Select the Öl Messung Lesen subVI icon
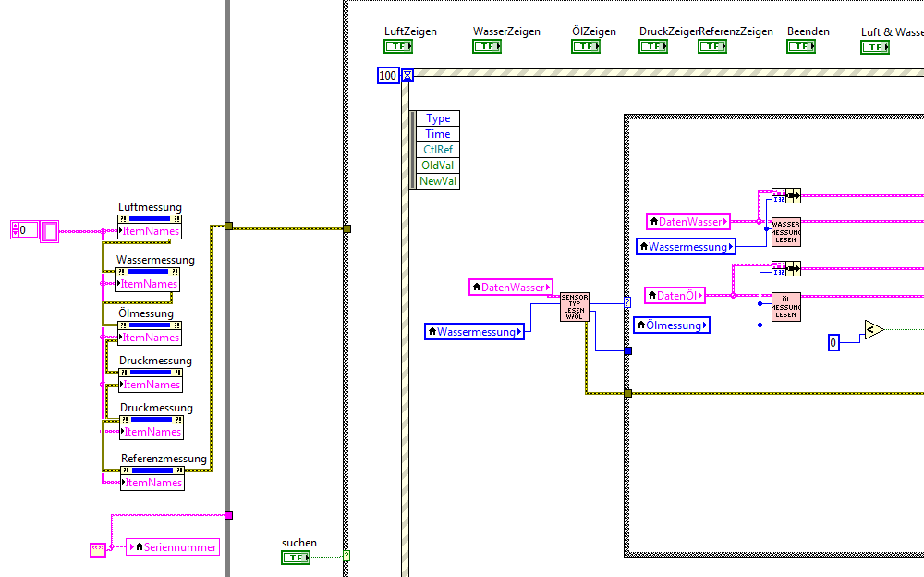The height and width of the screenshot is (577, 924). [x=786, y=307]
